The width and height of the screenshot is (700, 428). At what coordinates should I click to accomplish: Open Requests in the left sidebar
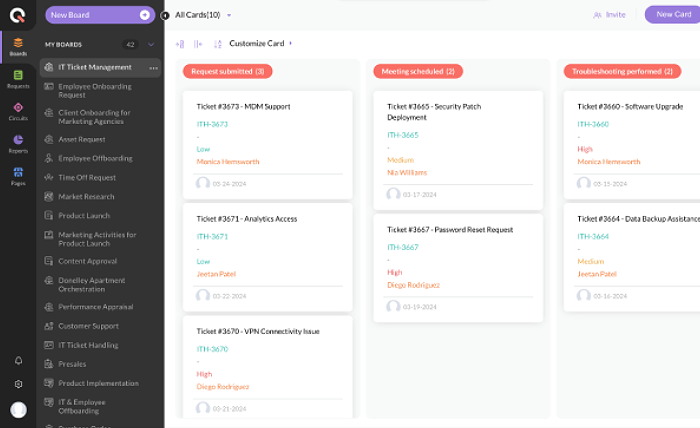[x=18, y=78]
